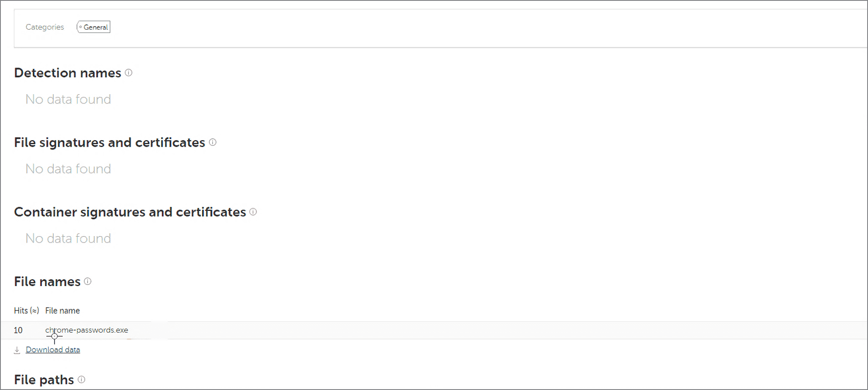
Task: Click the Detection names section heading
Action: (x=68, y=73)
